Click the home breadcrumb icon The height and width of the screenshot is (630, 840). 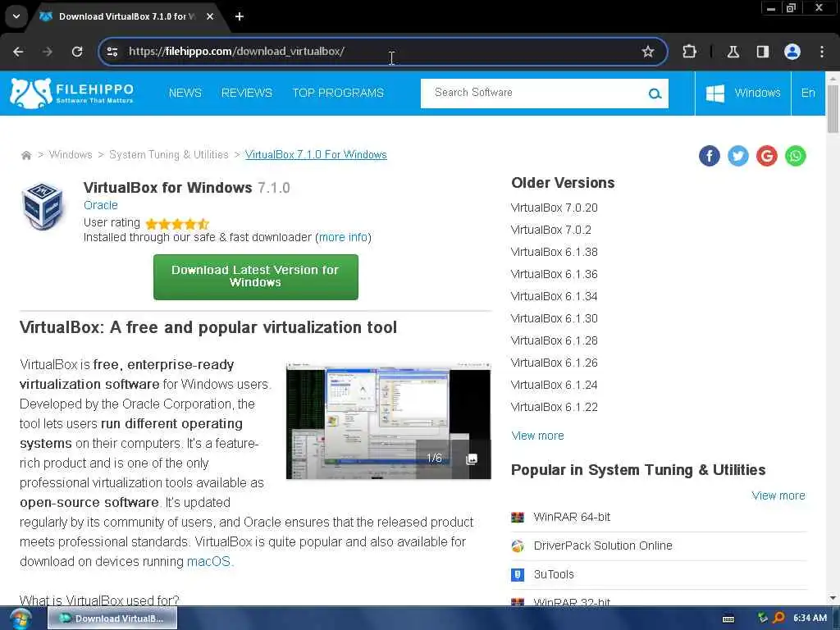pos(25,155)
